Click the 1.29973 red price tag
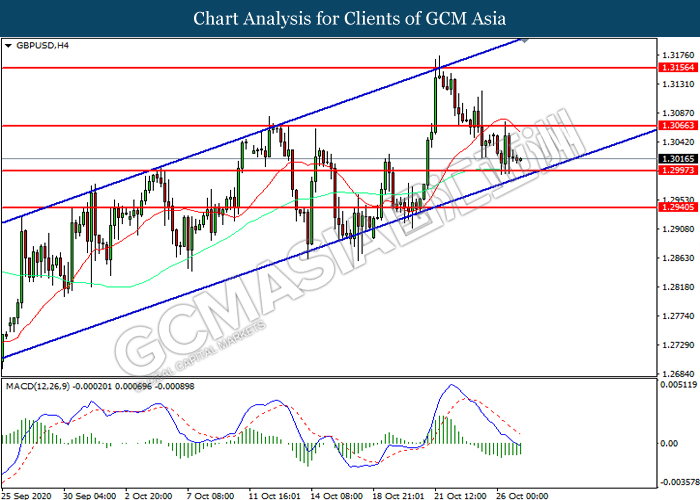The image size is (700, 500). coord(678,170)
